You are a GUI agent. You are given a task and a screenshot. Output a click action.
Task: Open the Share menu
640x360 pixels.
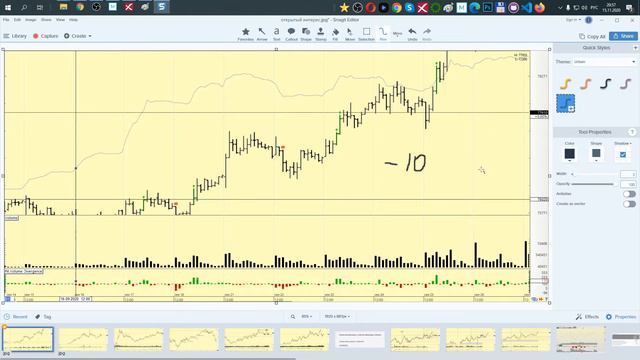(x=46, y=20)
